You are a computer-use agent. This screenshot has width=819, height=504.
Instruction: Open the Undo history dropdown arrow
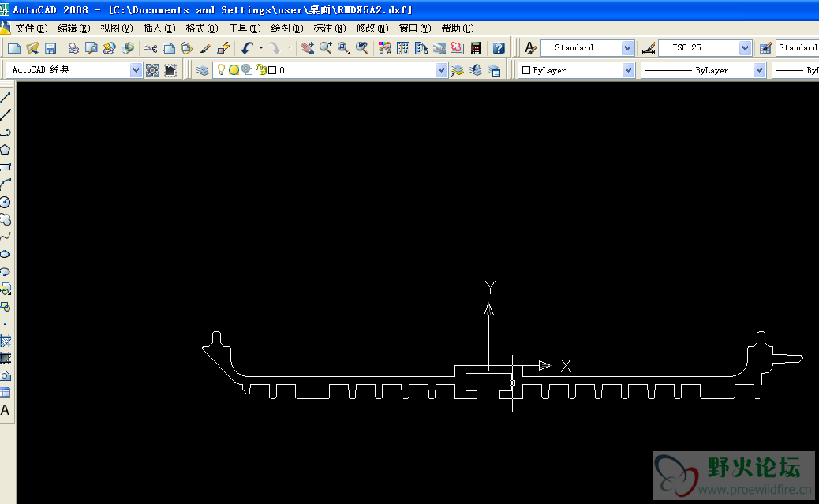pos(261,48)
